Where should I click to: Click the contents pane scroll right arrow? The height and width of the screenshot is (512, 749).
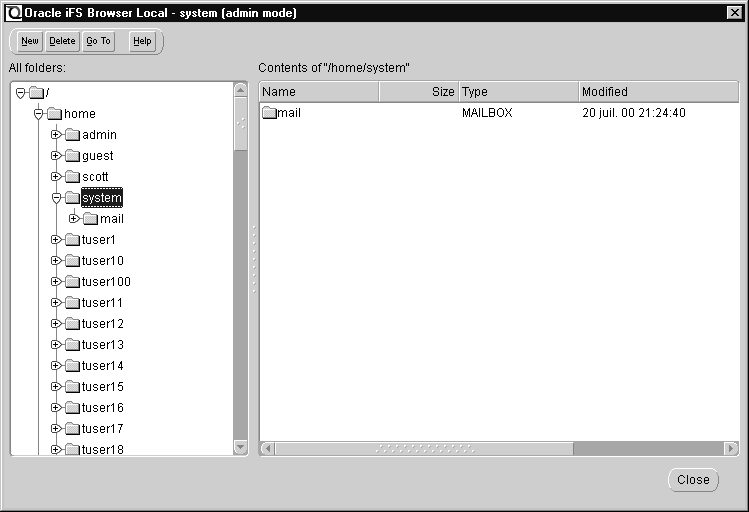(730, 448)
